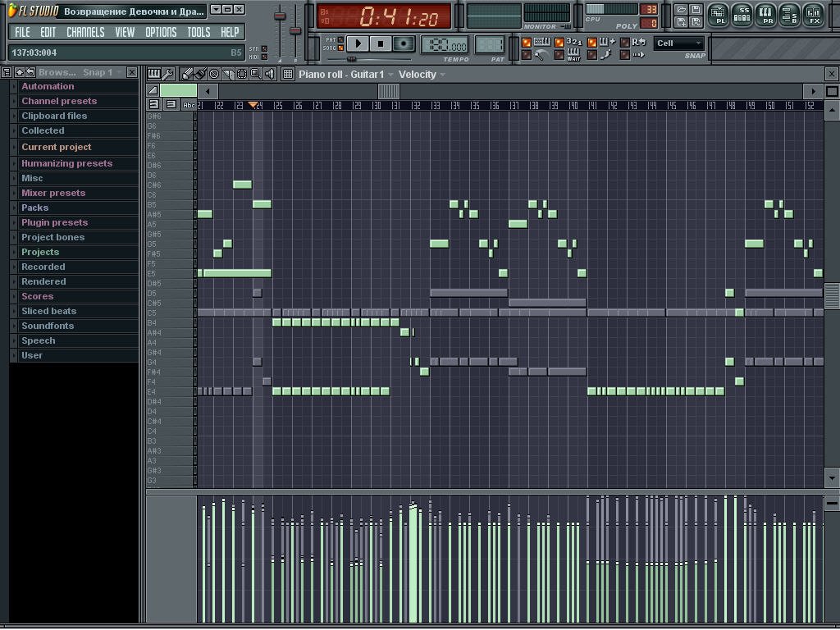
Task: Toggle loop recording R switch
Action: pyautogui.click(x=624, y=43)
